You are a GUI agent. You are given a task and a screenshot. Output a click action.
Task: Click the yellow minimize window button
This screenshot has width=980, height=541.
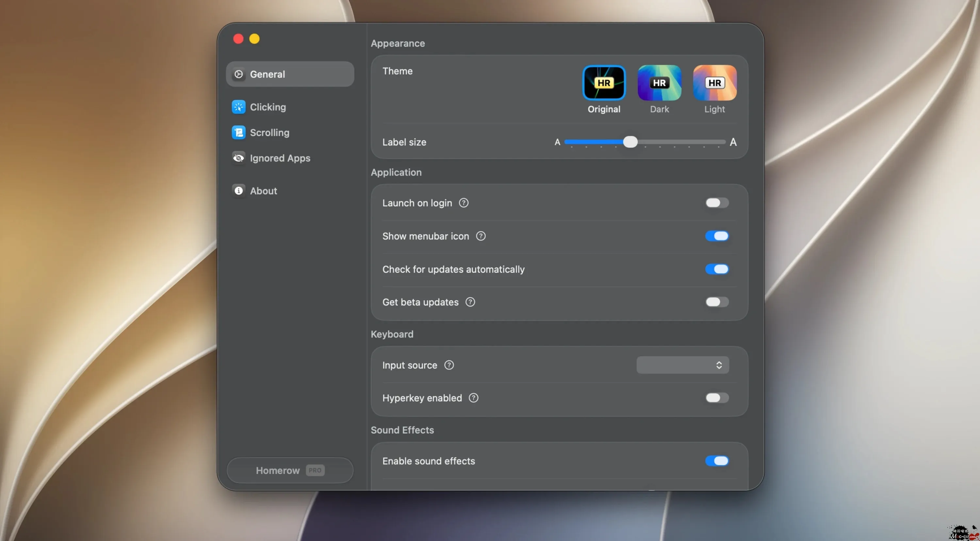tap(254, 39)
